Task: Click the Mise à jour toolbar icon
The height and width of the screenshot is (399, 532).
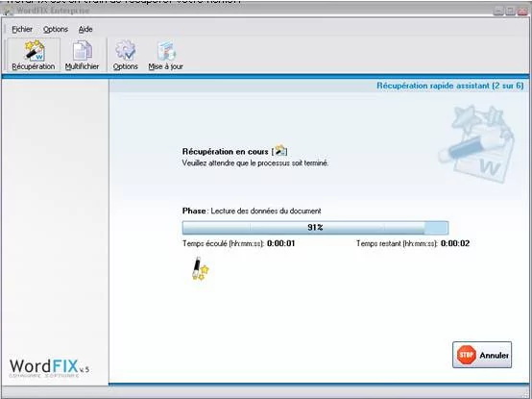Action: coord(166,51)
